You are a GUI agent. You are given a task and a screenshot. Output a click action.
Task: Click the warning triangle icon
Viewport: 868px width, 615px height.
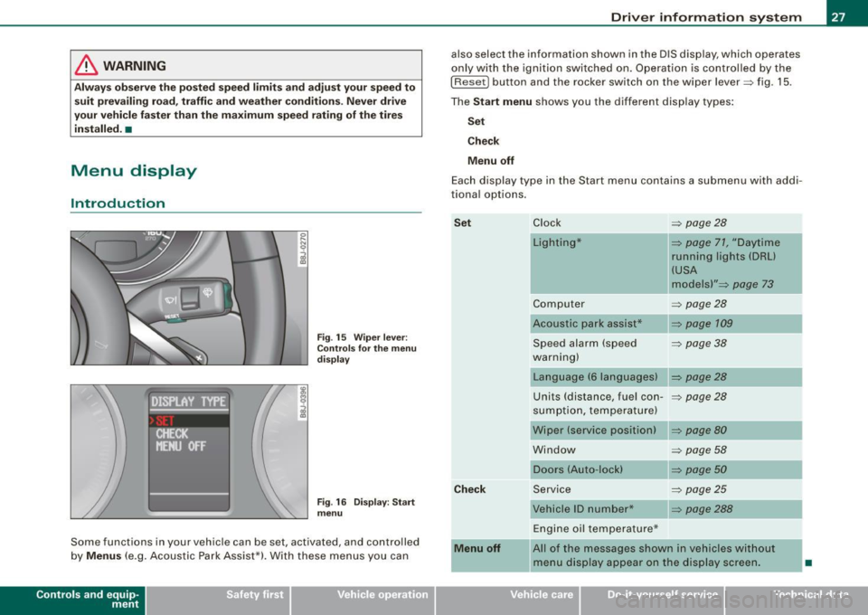pos(86,66)
